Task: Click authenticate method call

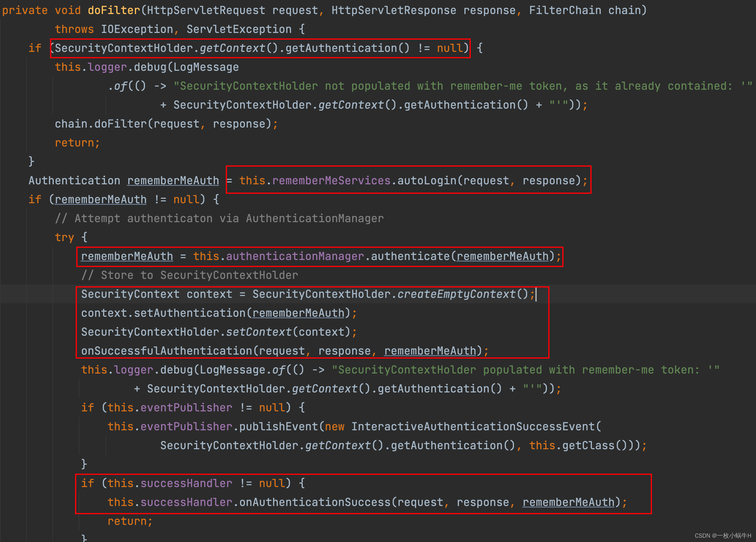Action: tap(410, 256)
